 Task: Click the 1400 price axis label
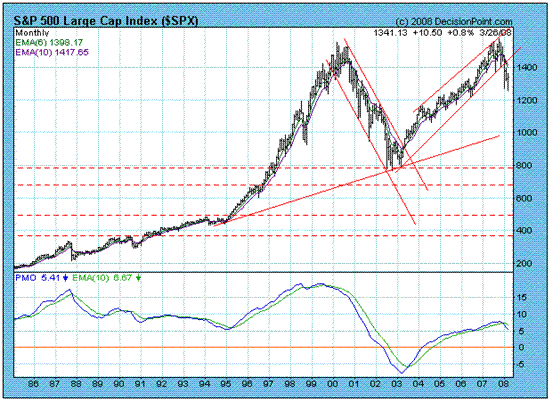point(525,67)
